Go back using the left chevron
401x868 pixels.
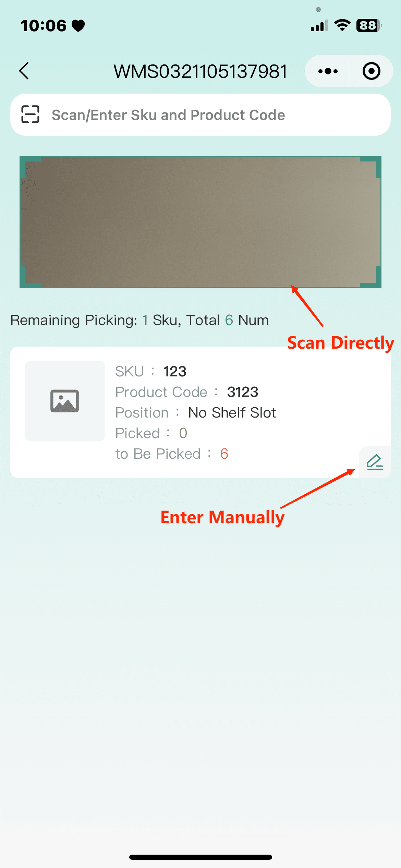click(24, 71)
